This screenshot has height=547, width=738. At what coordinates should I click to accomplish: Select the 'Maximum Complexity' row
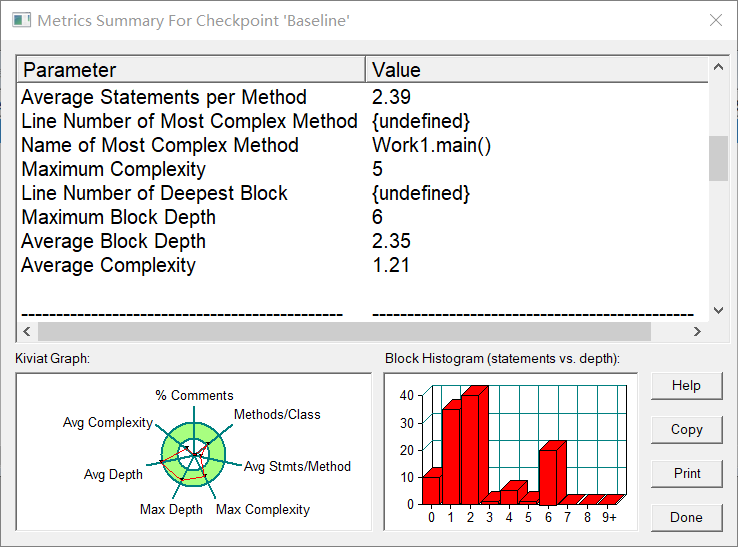click(x=362, y=169)
